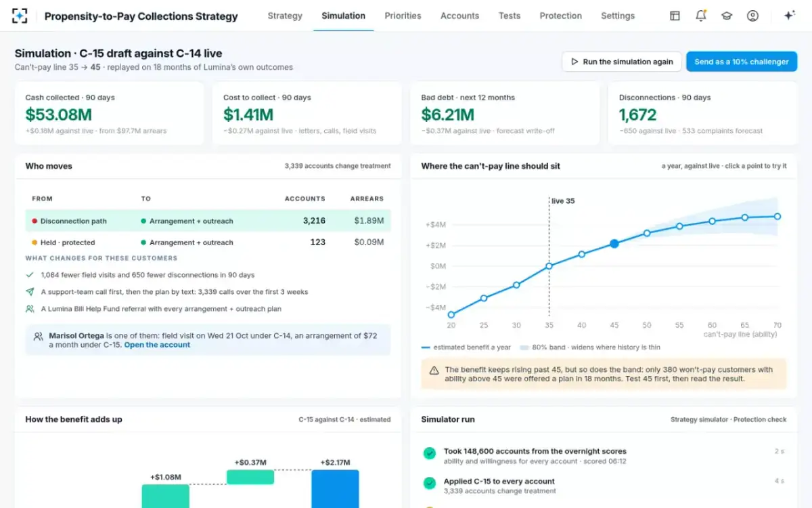Click the chart point at can't-pay line 70
812x508 pixels.
777,217
